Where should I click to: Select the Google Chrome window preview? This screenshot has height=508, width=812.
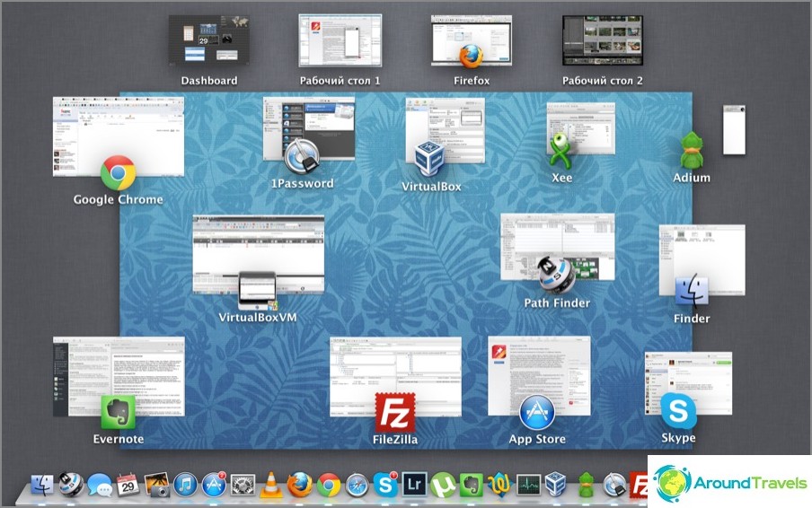118,136
